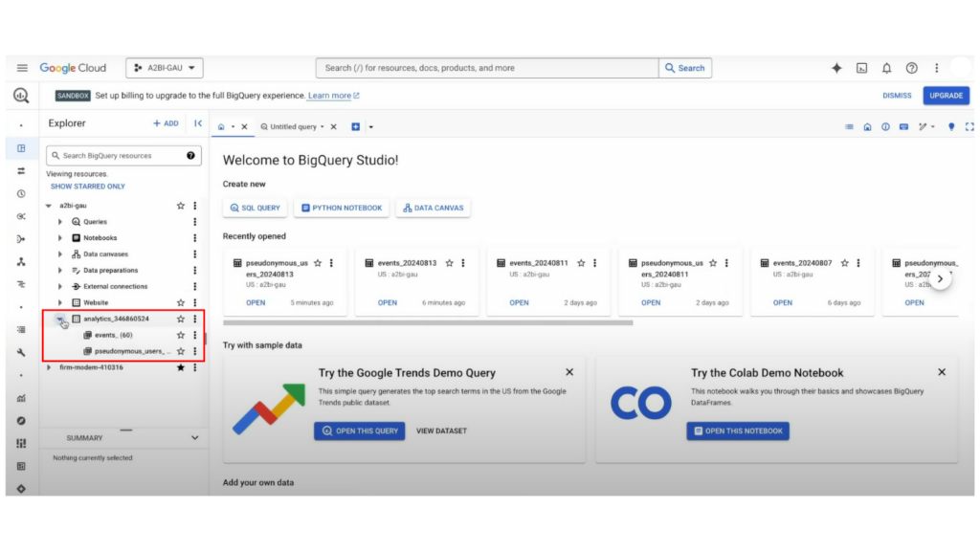The image size is (980, 552).
Task: Expand the Data canvases tree node
Action: pyautogui.click(x=60, y=254)
